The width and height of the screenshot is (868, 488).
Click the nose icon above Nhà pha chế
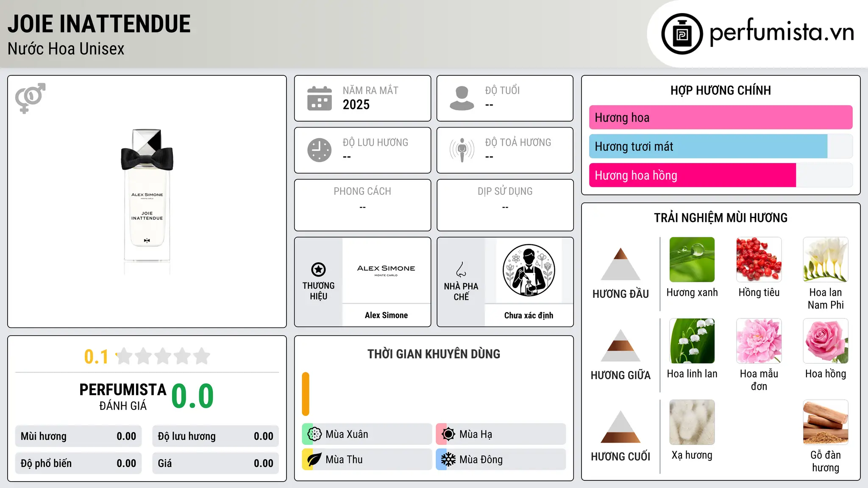coord(461,269)
